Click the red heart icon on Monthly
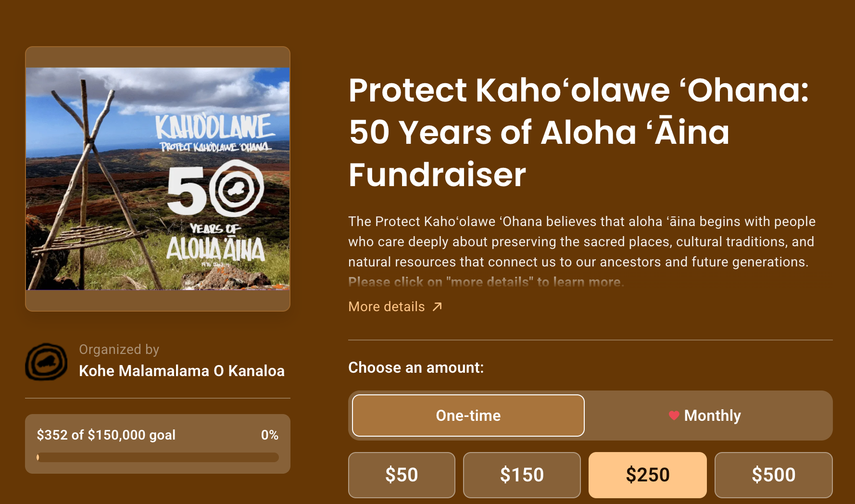 tap(674, 416)
